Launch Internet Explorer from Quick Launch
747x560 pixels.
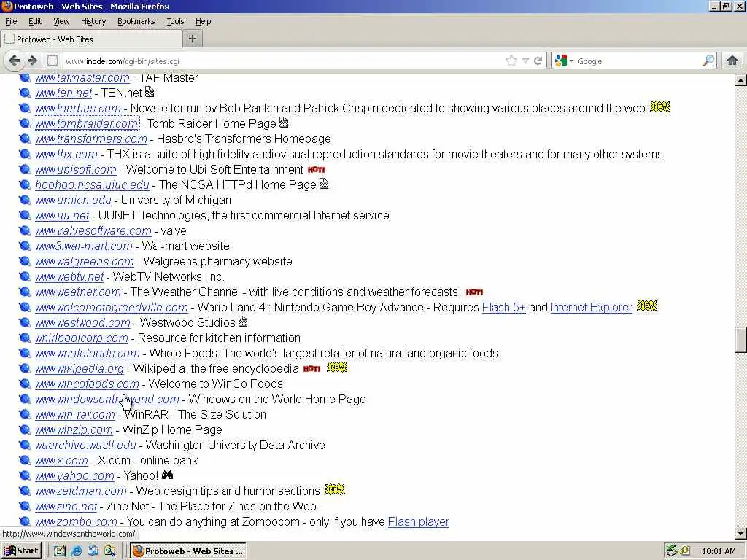(76, 551)
